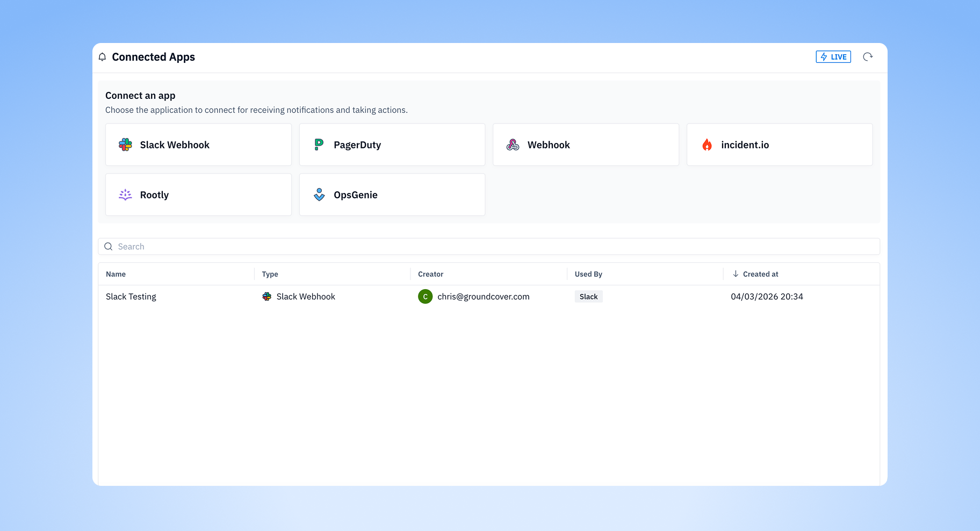This screenshot has height=531, width=980.
Task: Click the incident.io flame icon
Action: 707,145
